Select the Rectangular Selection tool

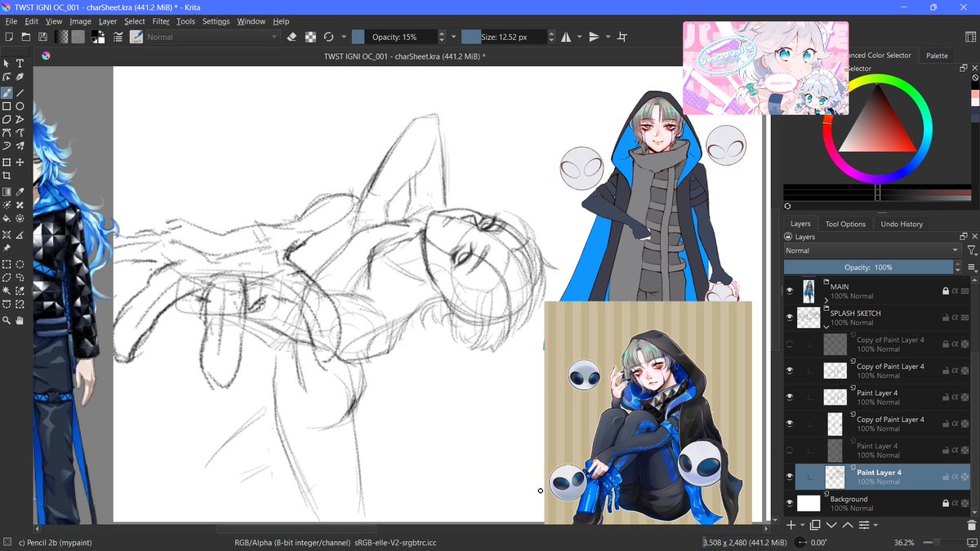click(x=7, y=264)
